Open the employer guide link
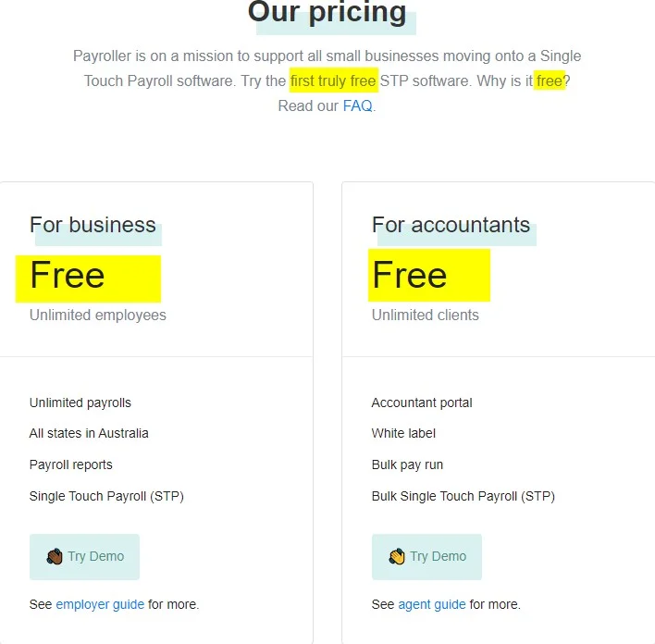The image size is (655, 644). 100,604
